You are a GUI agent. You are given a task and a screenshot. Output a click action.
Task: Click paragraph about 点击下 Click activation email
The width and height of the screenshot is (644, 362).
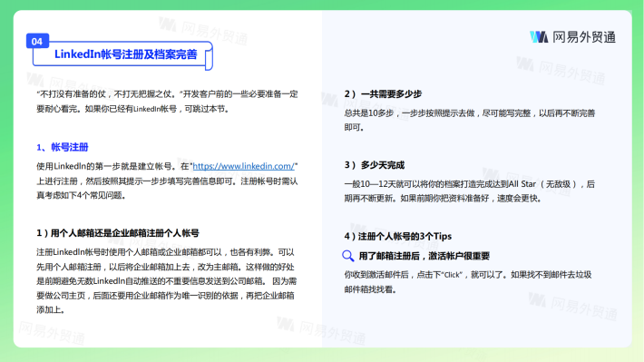[468, 282]
